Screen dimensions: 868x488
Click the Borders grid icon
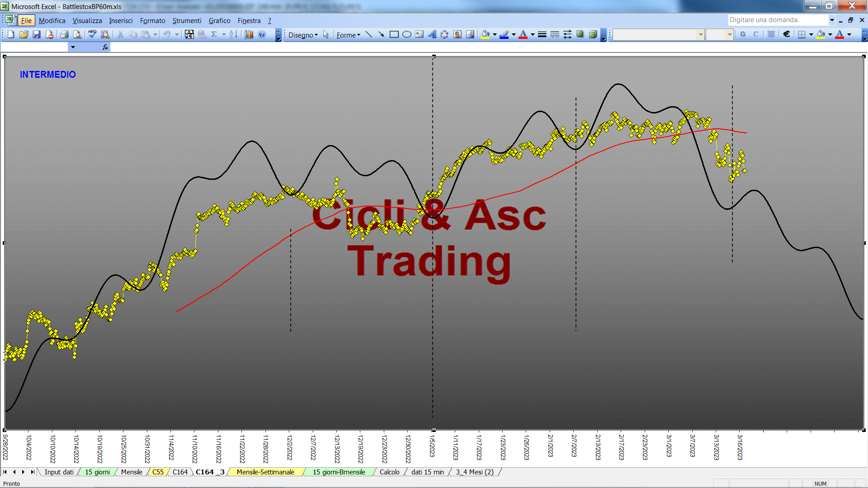(x=802, y=34)
